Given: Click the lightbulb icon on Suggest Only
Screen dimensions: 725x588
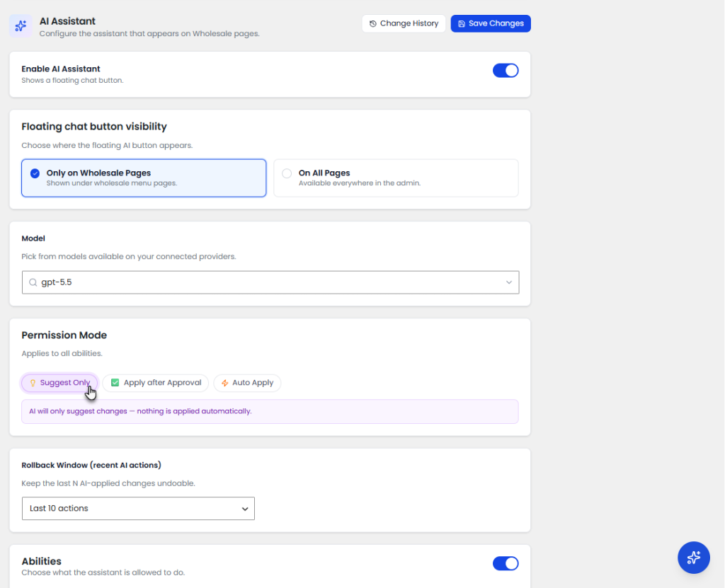Looking at the screenshot, I should (33, 383).
